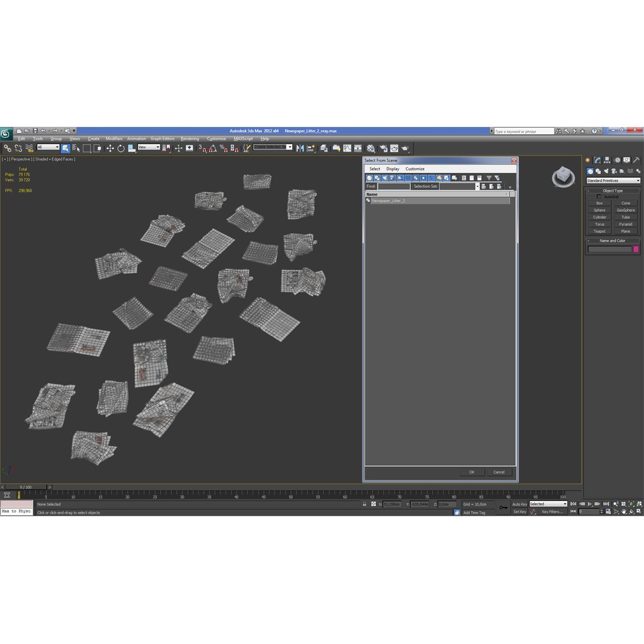This screenshot has width=644, height=644.
Task: Click the magenta object color swatch
Action: (x=636, y=249)
